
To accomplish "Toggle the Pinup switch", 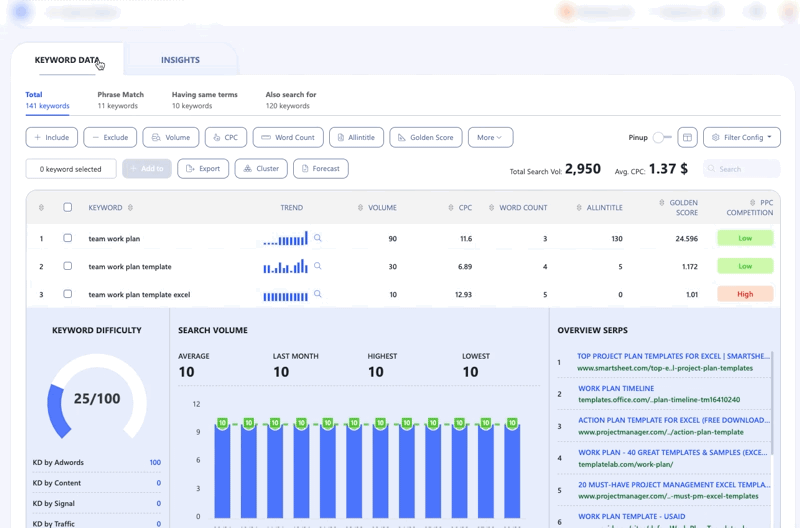I will (662, 137).
